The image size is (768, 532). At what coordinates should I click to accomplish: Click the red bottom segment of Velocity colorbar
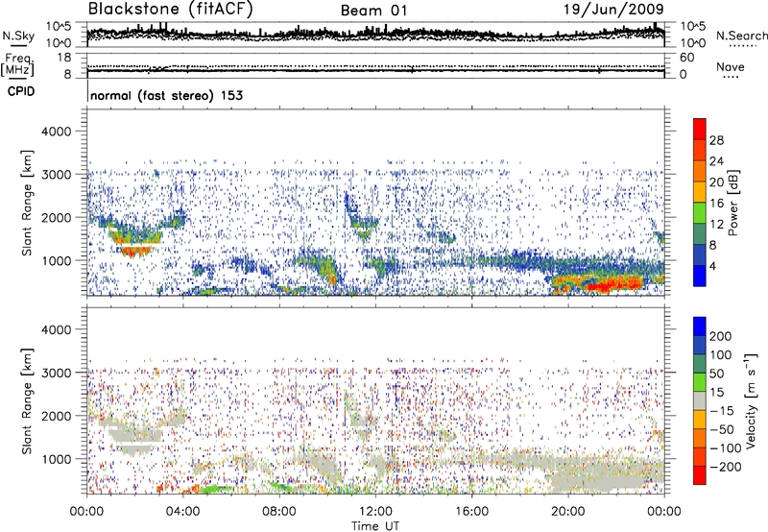[700, 475]
